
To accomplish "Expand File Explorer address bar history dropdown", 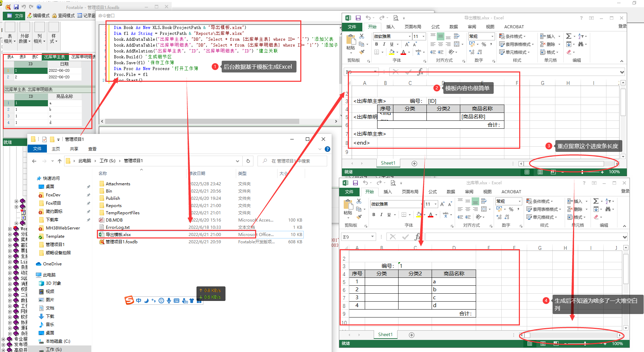I will pos(237,161).
